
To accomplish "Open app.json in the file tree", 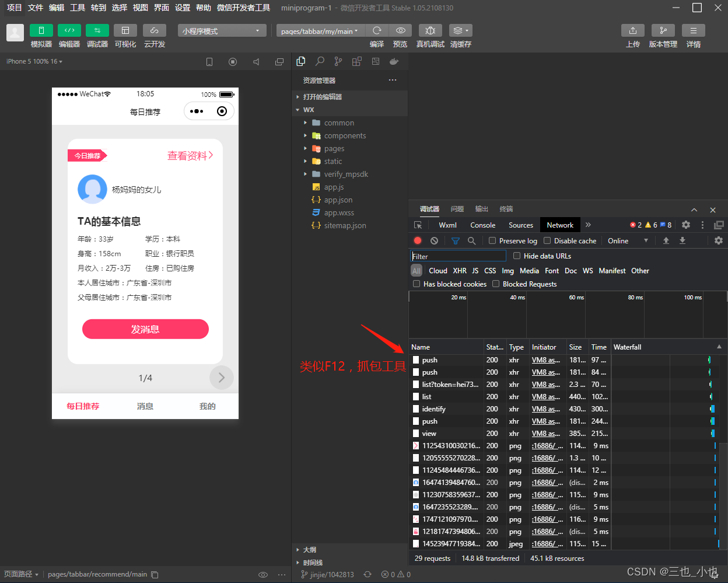I will [x=338, y=200].
